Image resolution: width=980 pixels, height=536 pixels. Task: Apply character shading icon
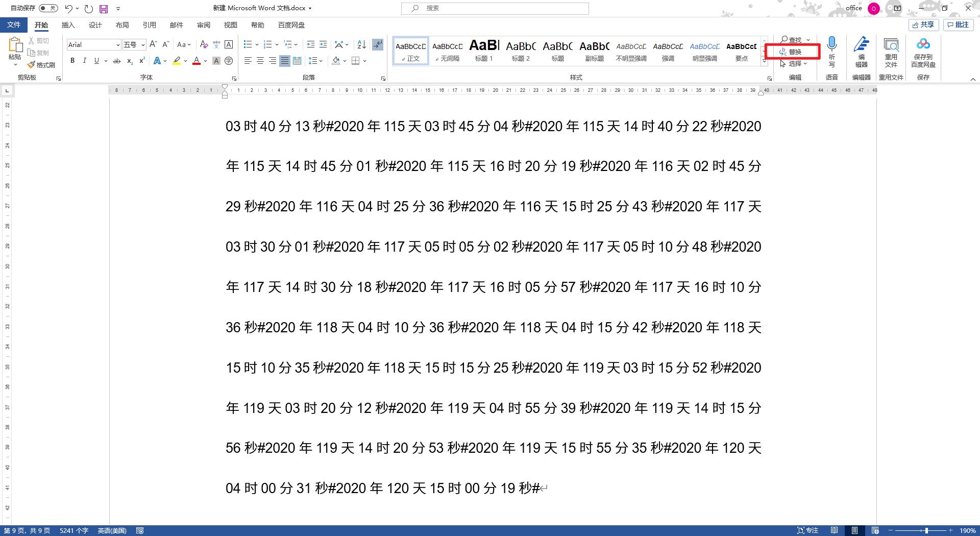coord(216,61)
